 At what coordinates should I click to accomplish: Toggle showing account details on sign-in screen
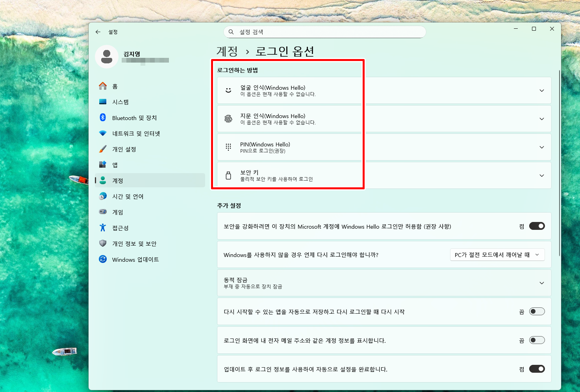537,340
